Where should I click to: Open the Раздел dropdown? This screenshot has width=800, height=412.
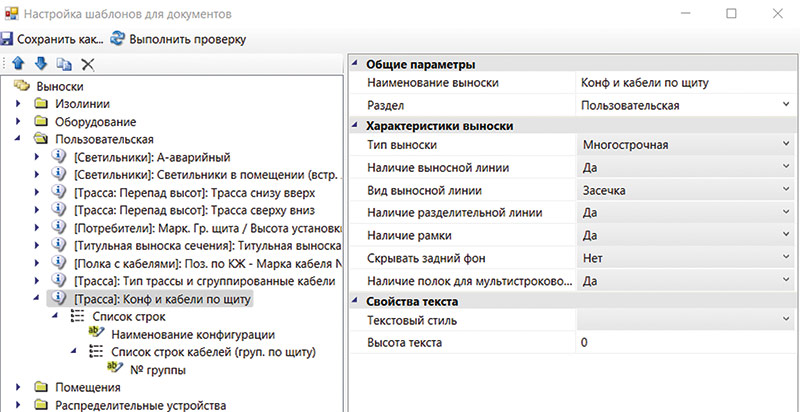(x=785, y=104)
